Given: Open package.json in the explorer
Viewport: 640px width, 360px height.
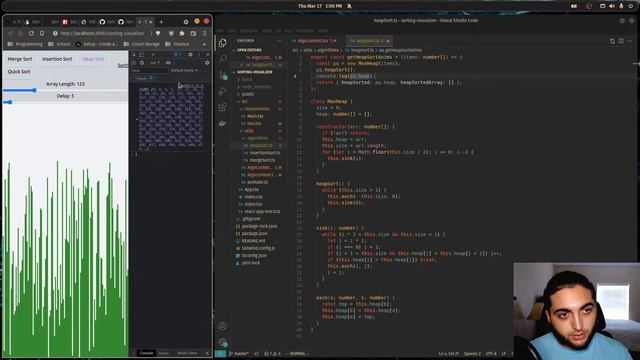Looking at the screenshot, I should (x=254, y=233).
